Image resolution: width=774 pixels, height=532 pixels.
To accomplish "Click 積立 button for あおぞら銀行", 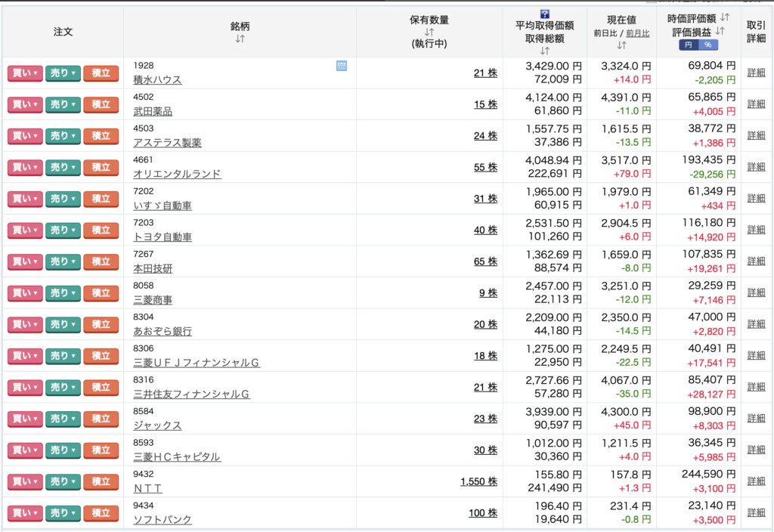I will coord(101,325).
